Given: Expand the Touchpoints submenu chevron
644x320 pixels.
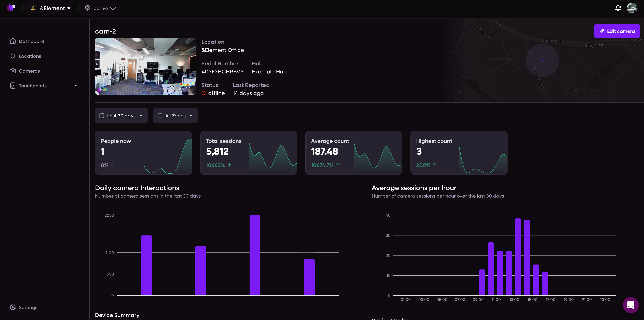Looking at the screenshot, I should [x=76, y=86].
